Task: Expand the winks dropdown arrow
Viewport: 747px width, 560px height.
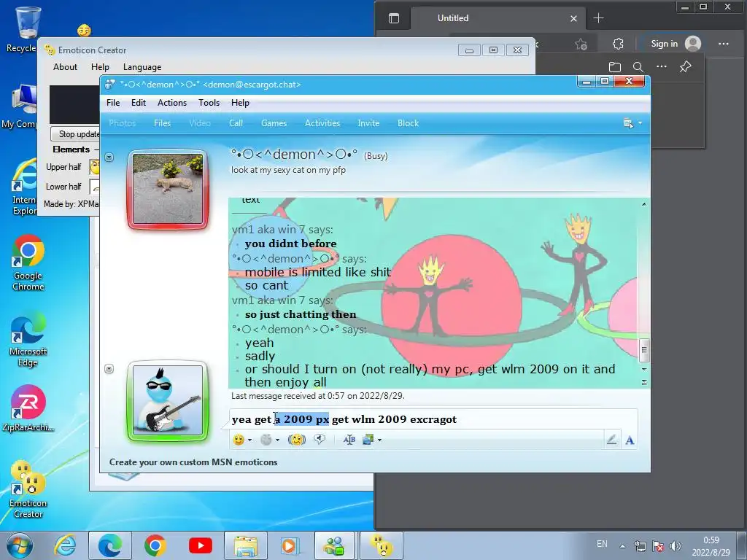Action: [x=277, y=440]
